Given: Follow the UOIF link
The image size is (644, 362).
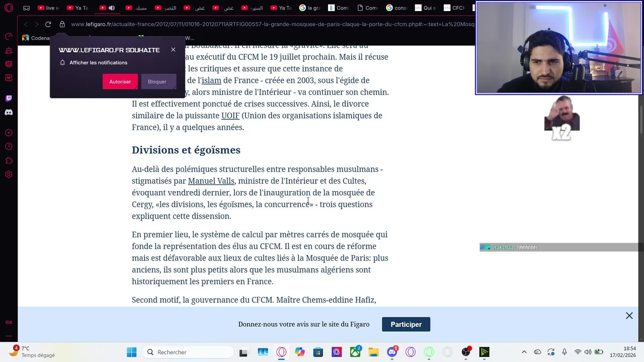Looking at the screenshot, I should click(x=230, y=116).
